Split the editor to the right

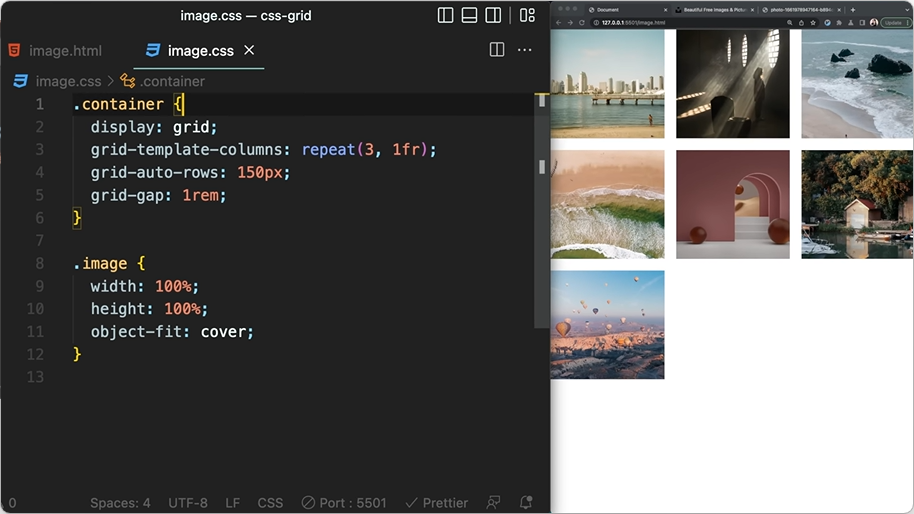point(497,50)
